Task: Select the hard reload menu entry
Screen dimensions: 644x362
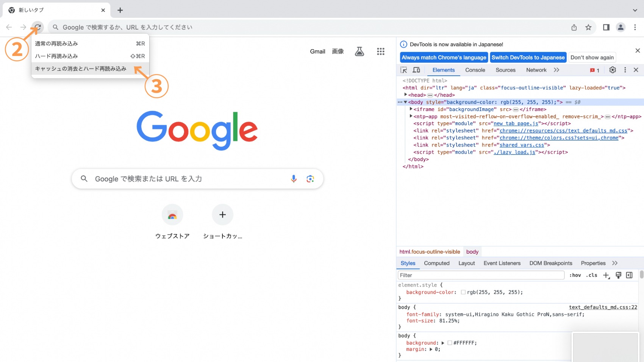Action: click(90, 56)
